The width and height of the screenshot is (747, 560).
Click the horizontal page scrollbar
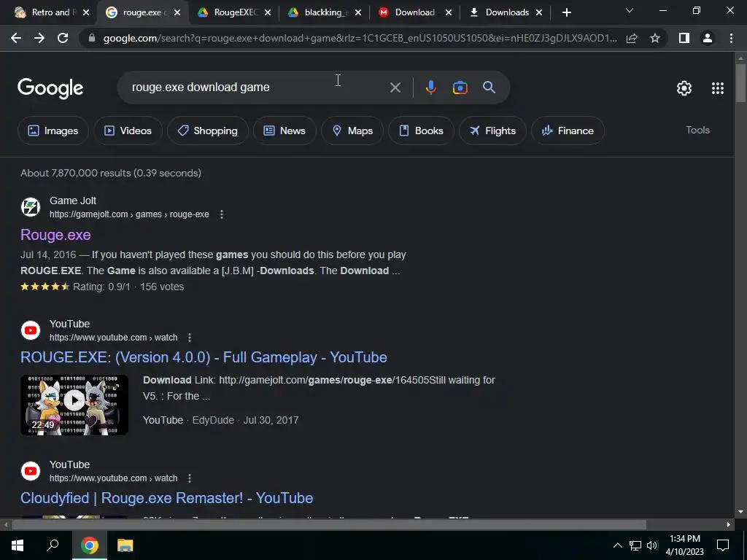tap(329, 525)
